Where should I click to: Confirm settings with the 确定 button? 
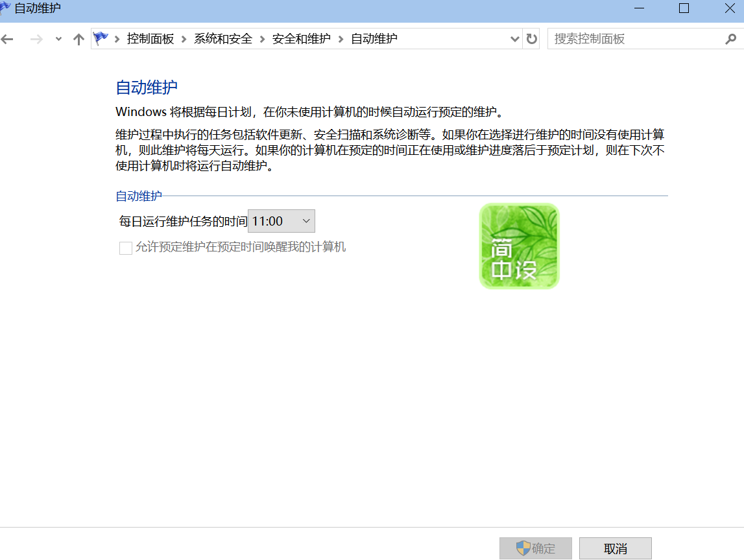(x=536, y=548)
